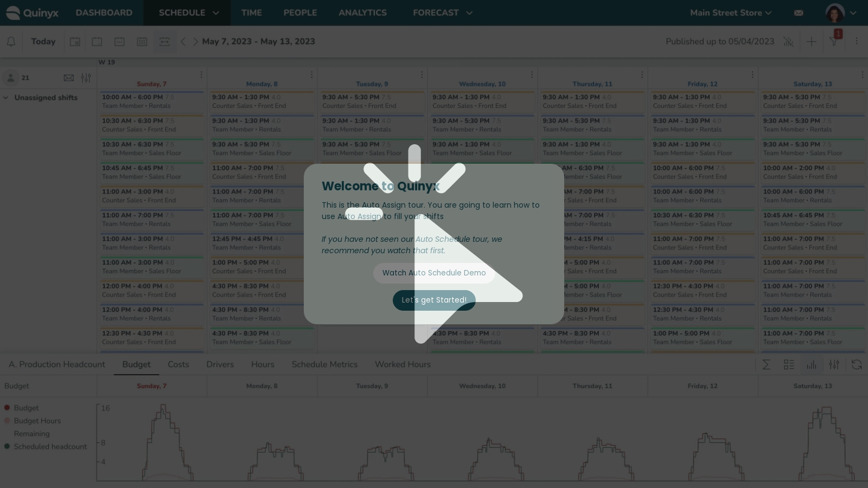Open the TIME section

(252, 13)
